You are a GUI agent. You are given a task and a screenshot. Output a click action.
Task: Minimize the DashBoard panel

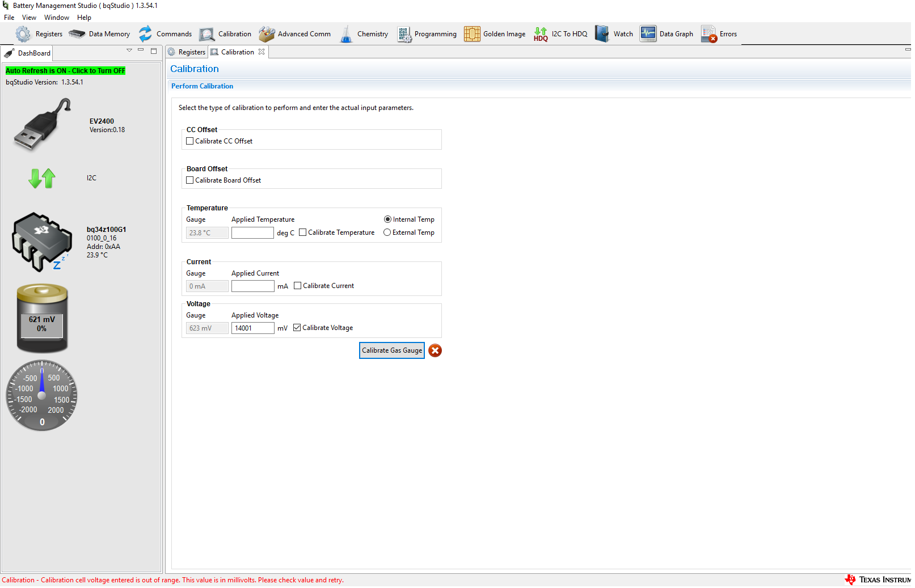pyautogui.click(x=141, y=50)
